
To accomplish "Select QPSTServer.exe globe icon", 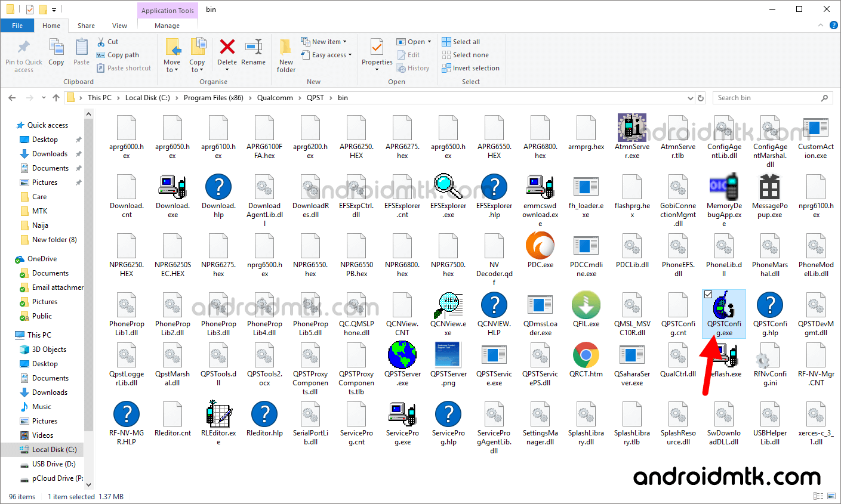I will [402, 355].
